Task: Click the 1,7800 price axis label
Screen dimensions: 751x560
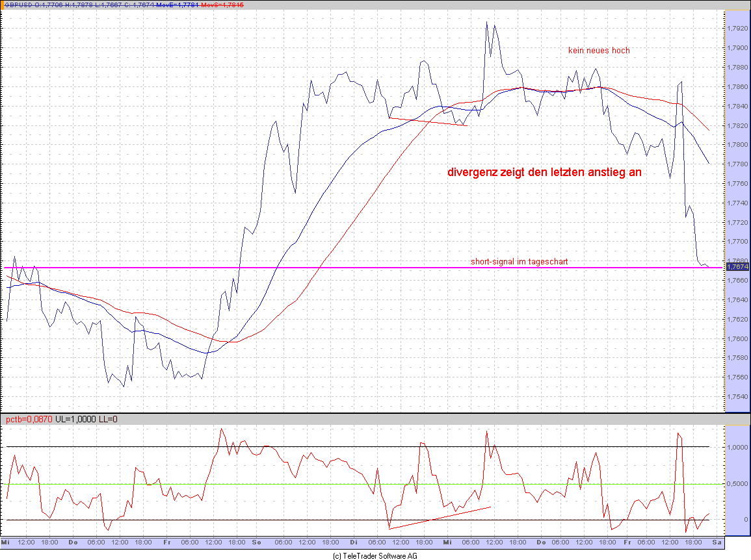Action: pyautogui.click(x=737, y=144)
